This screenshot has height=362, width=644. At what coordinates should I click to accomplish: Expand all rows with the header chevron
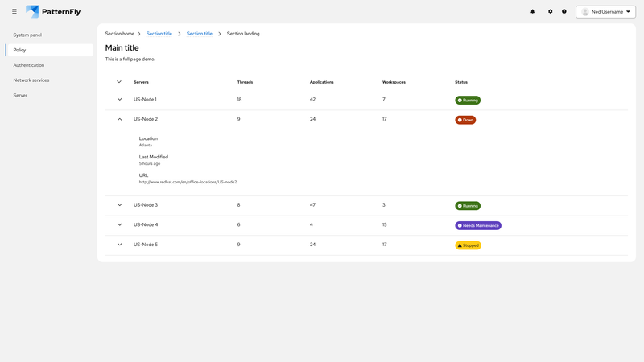coord(119,82)
